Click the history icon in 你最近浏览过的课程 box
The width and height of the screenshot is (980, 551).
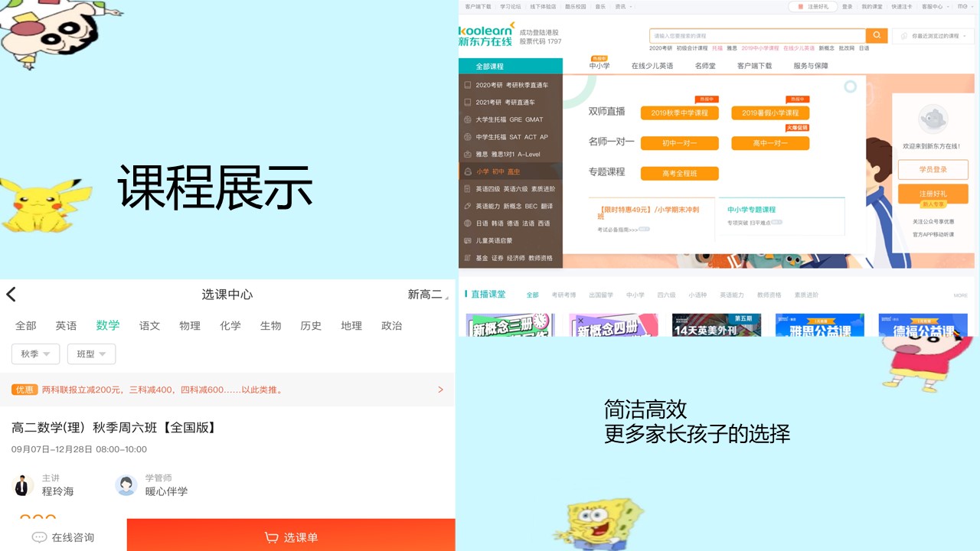(x=903, y=36)
